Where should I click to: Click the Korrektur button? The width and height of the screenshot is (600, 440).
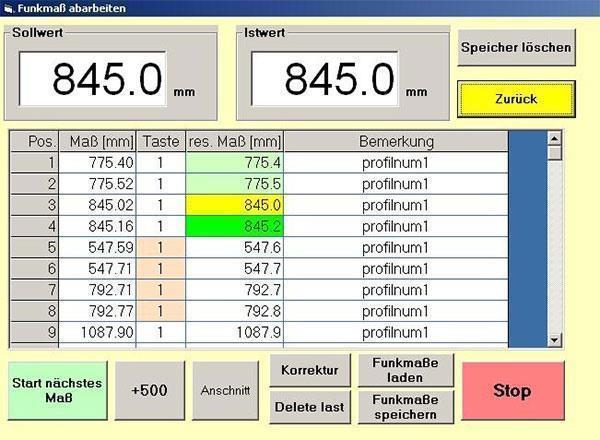point(309,370)
